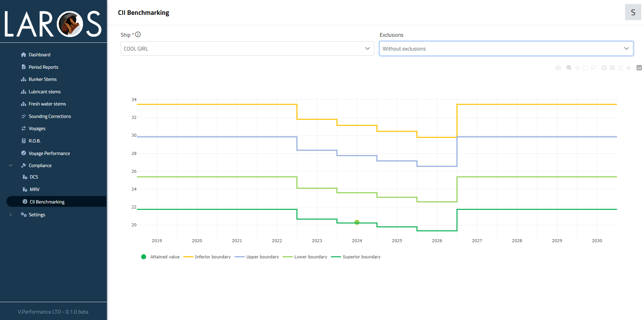The height and width of the screenshot is (320, 644).
Task: Click the user avatar S button
Action: [633, 12]
